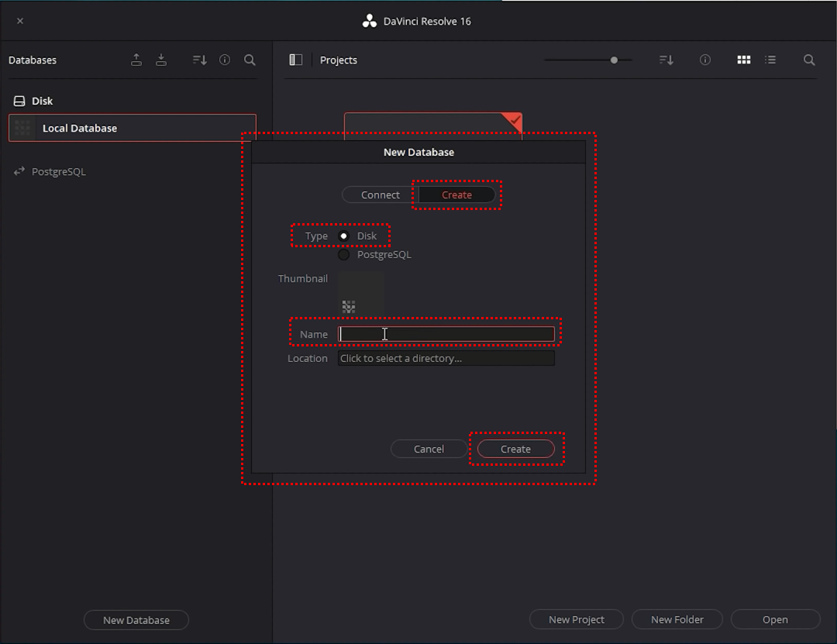Click the Disk drive icon in sidebar
The height and width of the screenshot is (644, 837).
click(x=19, y=101)
